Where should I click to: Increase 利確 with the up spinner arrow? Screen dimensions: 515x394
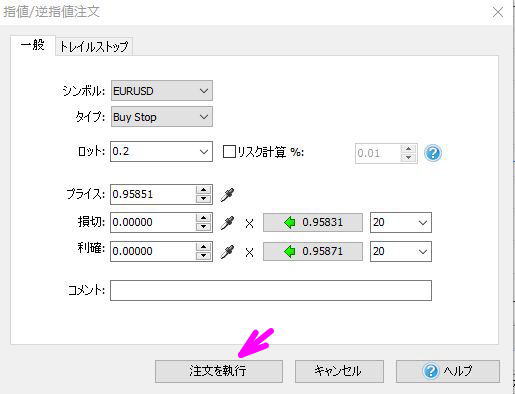[203, 247]
